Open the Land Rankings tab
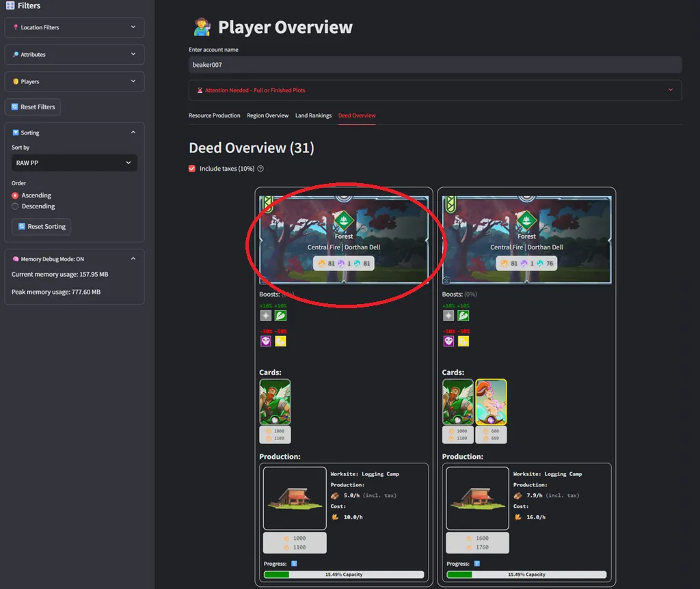This screenshot has width=700, height=589. [x=313, y=115]
